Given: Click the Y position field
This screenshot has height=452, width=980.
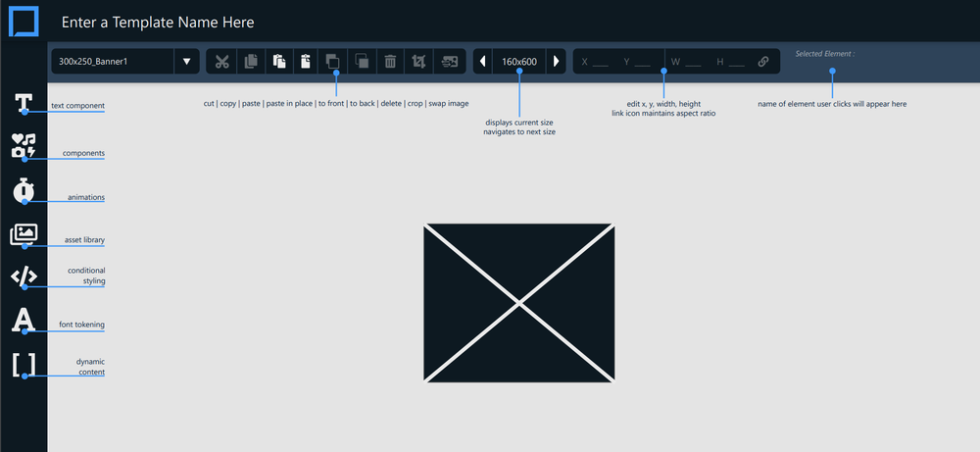Looking at the screenshot, I should click(638, 62).
